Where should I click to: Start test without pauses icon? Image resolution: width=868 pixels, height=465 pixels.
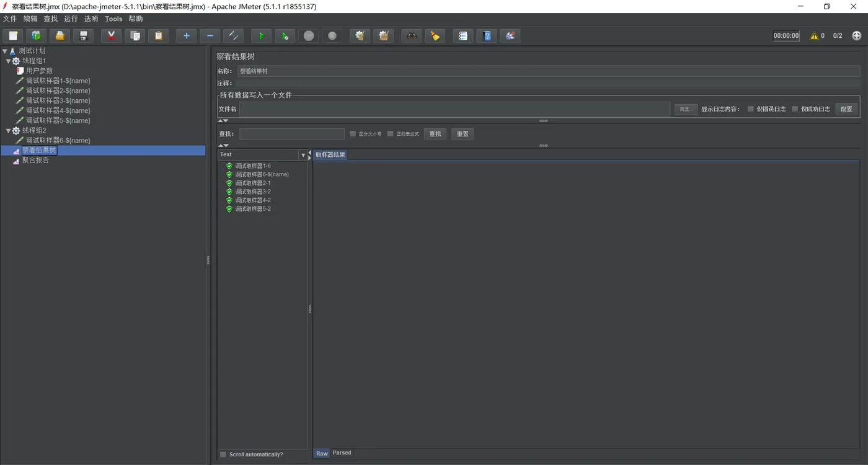tap(285, 36)
